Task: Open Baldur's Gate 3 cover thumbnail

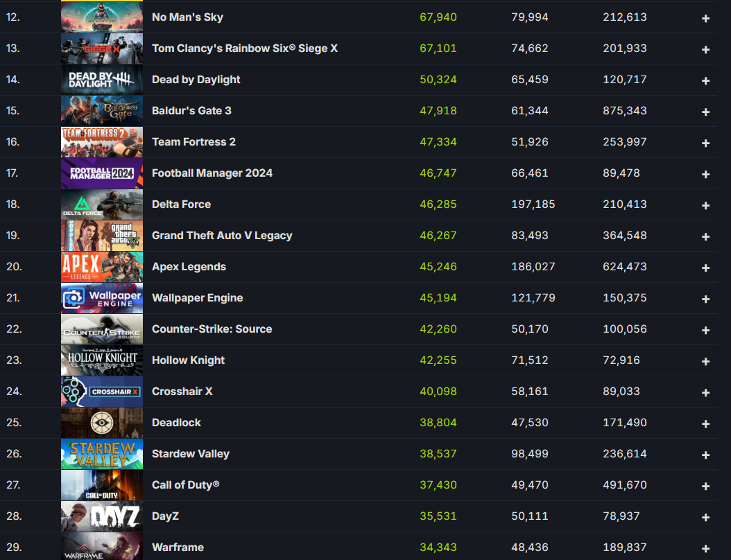Action: [x=102, y=110]
